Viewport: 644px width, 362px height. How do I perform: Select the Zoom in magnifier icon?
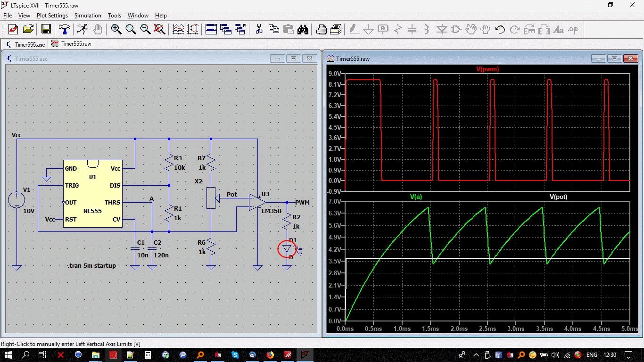tap(116, 29)
